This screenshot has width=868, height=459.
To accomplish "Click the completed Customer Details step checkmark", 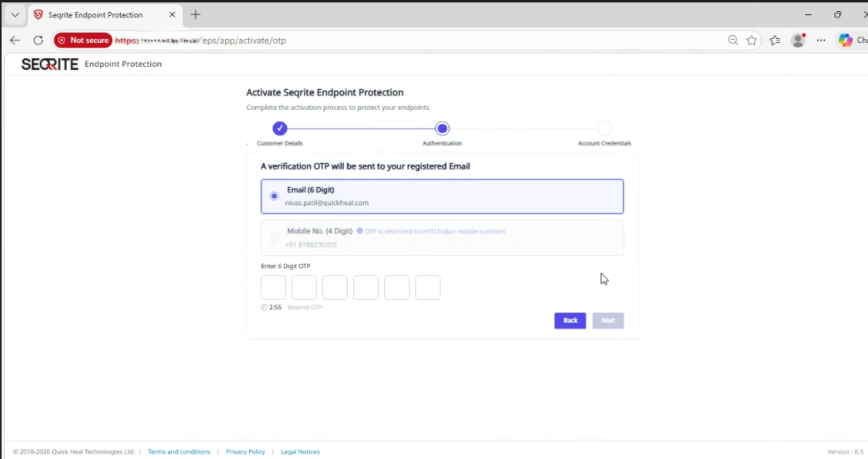I will (x=280, y=127).
